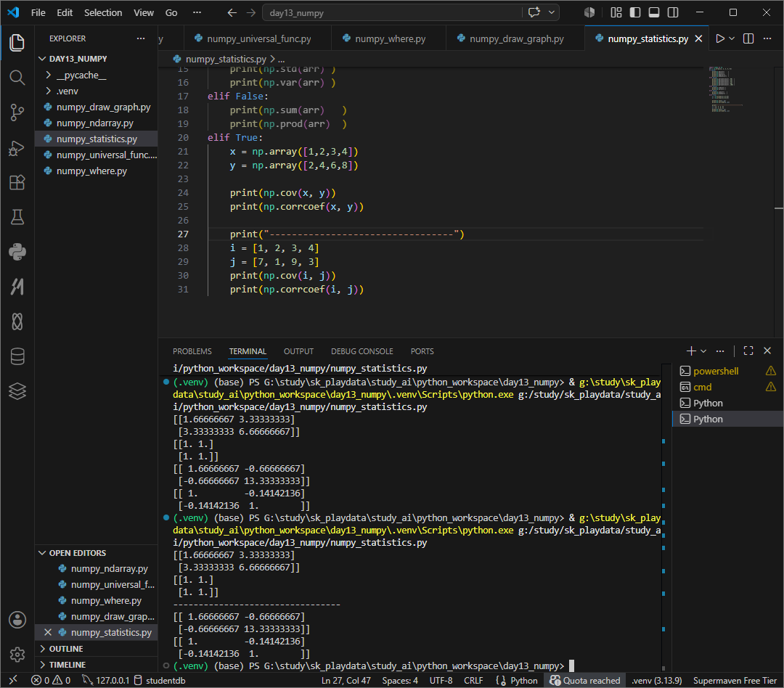Select the .venv (3.13.9) Python interpreter

point(656,680)
